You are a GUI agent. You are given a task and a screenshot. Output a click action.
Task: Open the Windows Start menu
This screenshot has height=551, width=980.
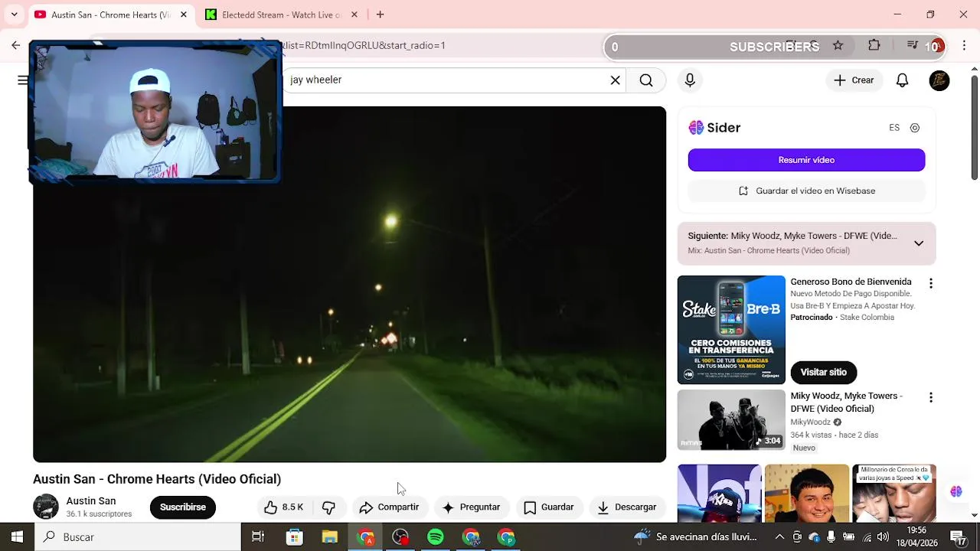point(17,537)
